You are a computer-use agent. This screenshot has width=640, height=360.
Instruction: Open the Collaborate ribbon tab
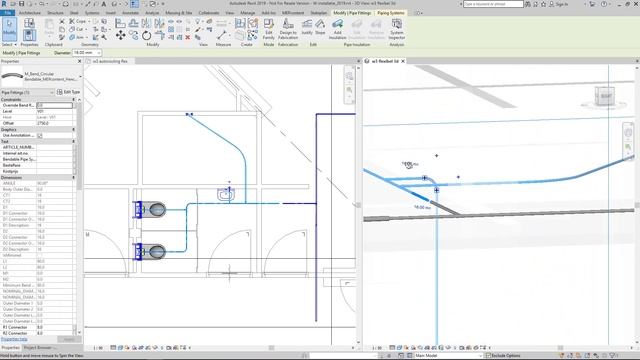coord(209,13)
